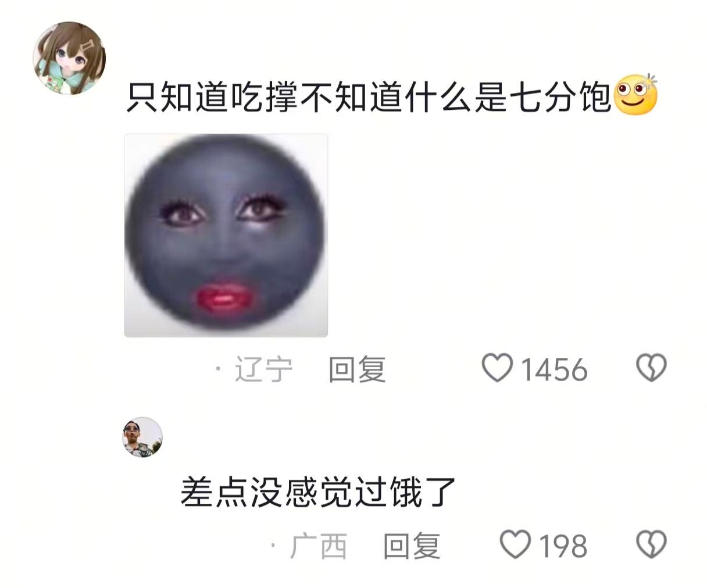Select the reply text 差点没感觉过饿了
707x588 pixels.
click(319, 493)
